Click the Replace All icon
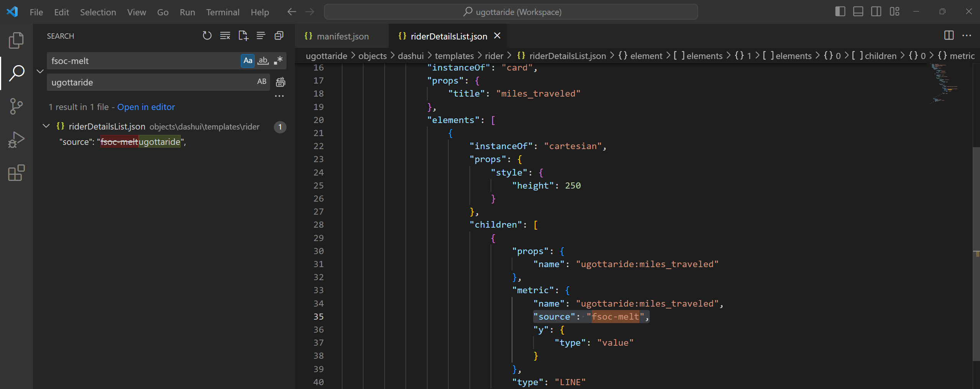 [281, 82]
